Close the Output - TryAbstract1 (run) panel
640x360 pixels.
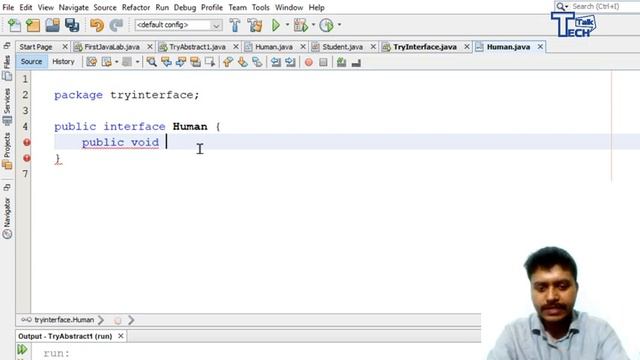point(121,336)
